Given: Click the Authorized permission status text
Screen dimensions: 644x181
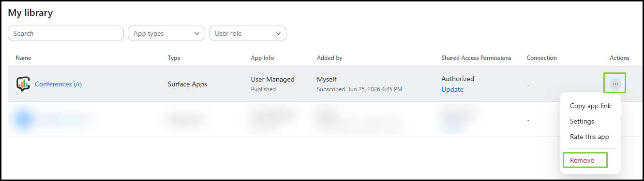Looking at the screenshot, I should pos(458,79).
